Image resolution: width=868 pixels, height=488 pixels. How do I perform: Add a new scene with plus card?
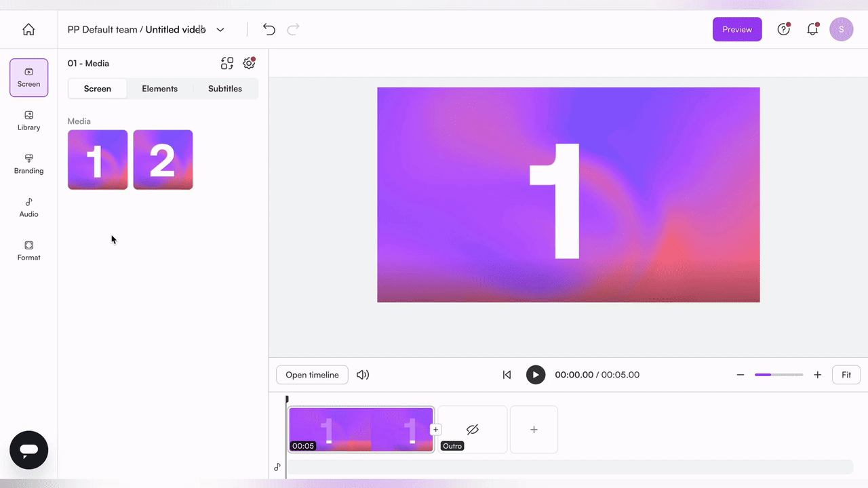tap(534, 430)
